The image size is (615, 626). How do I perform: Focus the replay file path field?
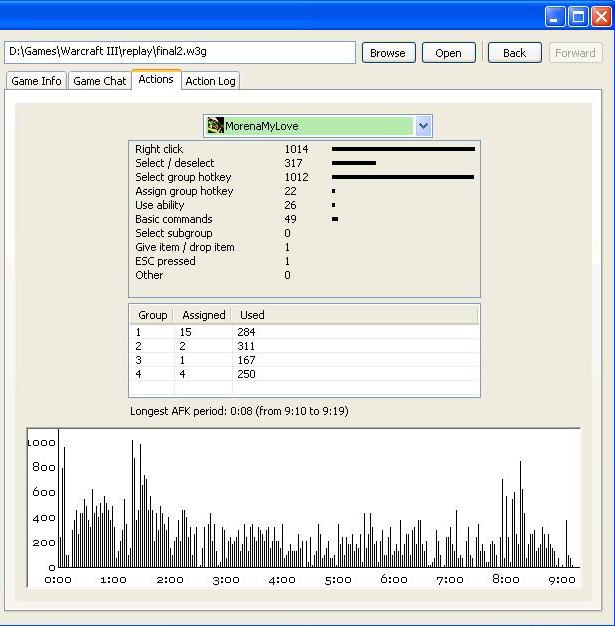180,52
